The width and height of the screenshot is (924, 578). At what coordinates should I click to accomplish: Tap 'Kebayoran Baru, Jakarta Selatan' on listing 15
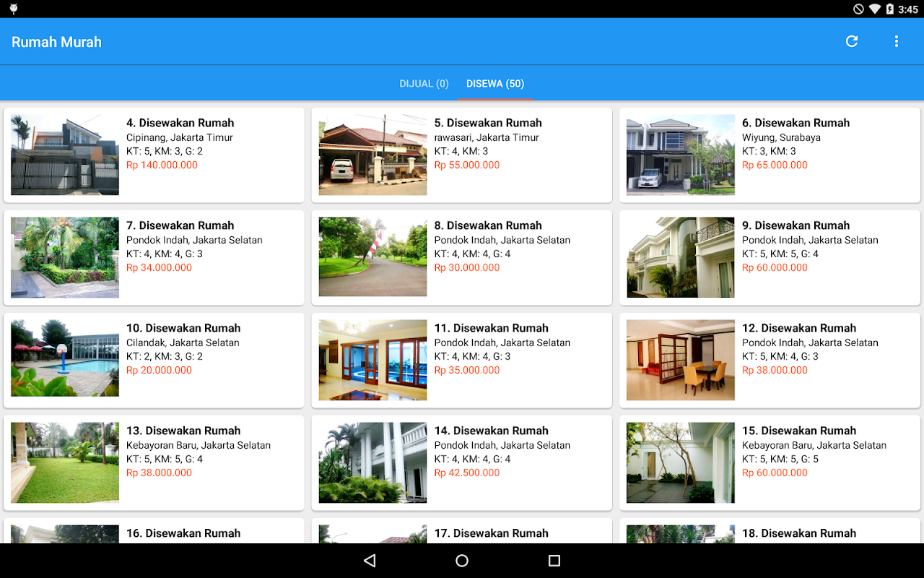(814, 445)
